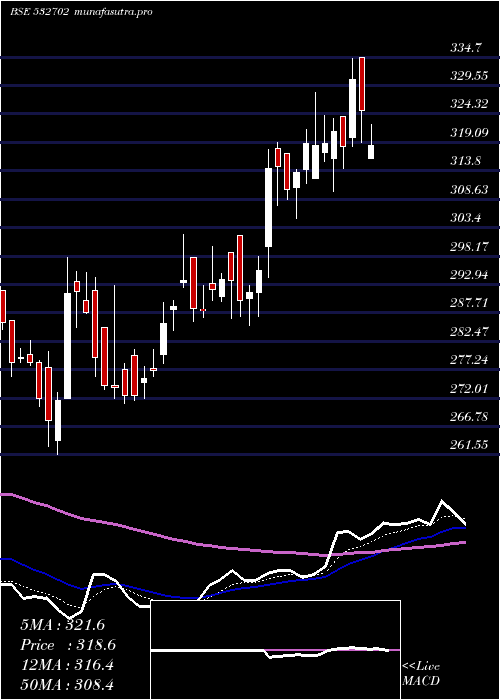The image size is (500, 700).
Task: Click the 12MA : 316.4 readout
Action: (x=67, y=665)
